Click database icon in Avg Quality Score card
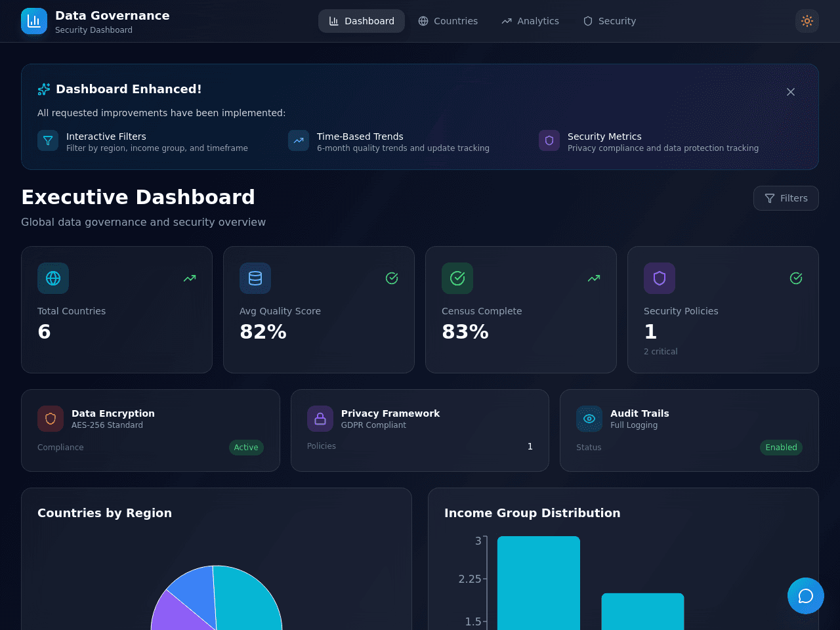 (255, 278)
